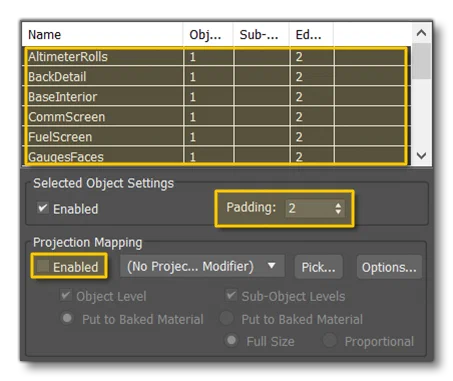The height and width of the screenshot is (381, 453).
Task: Select Object Level Put to Baked Material
Action: (67, 318)
